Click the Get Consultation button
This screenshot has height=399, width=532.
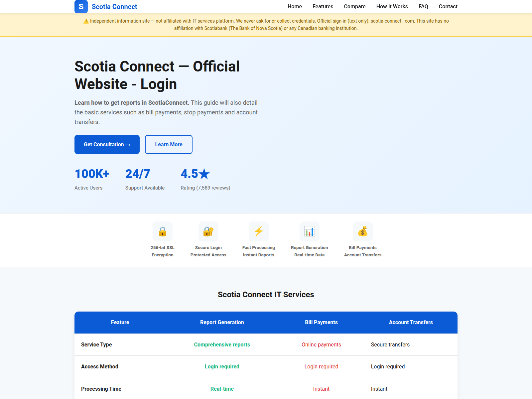tap(107, 144)
